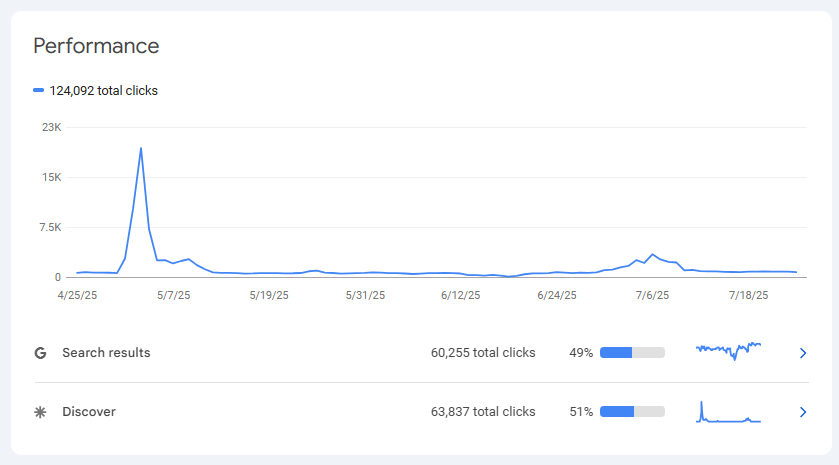The height and width of the screenshot is (465, 839).
Task: Click the blue legend marker for total clicks
Action: point(38,90)
